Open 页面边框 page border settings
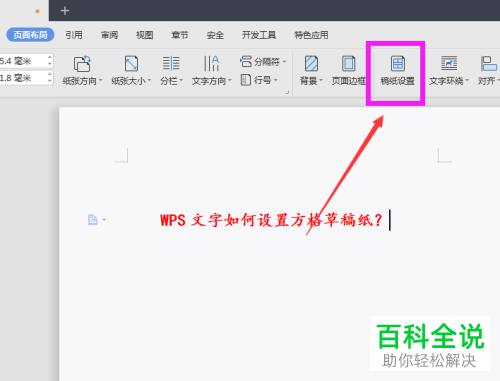This screenshot has width=500, height=381. coord(349,70)
